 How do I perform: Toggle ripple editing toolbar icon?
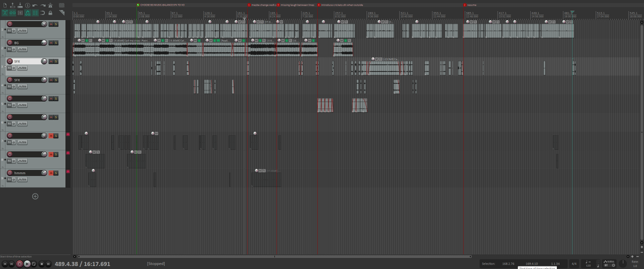[x=20, y=13]
